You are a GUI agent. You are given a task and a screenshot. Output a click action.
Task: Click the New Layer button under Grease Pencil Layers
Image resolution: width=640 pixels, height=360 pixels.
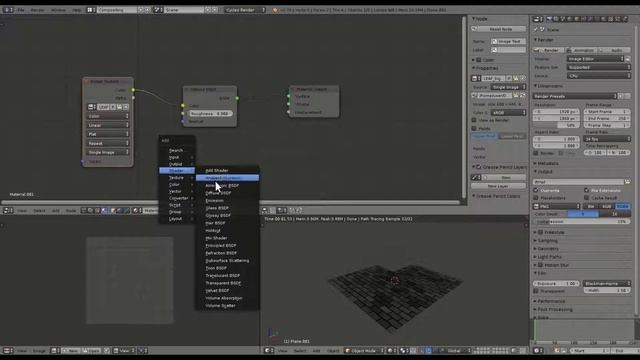(498, 186)
